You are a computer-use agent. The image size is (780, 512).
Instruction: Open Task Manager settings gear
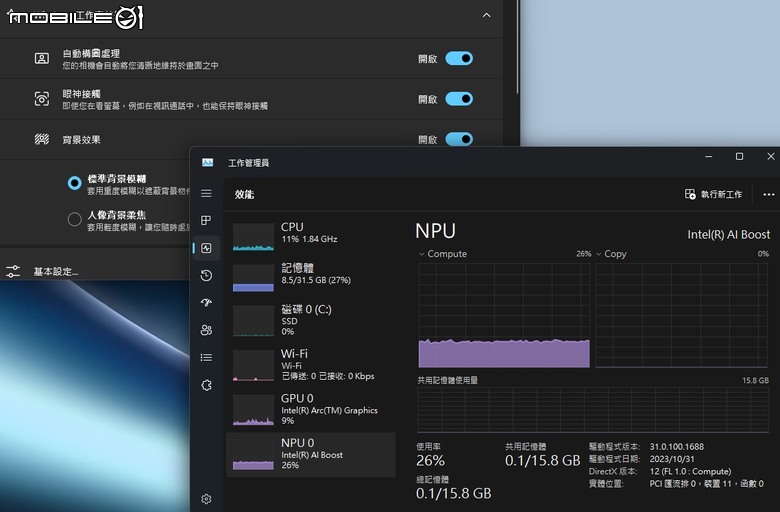(206, 499)
